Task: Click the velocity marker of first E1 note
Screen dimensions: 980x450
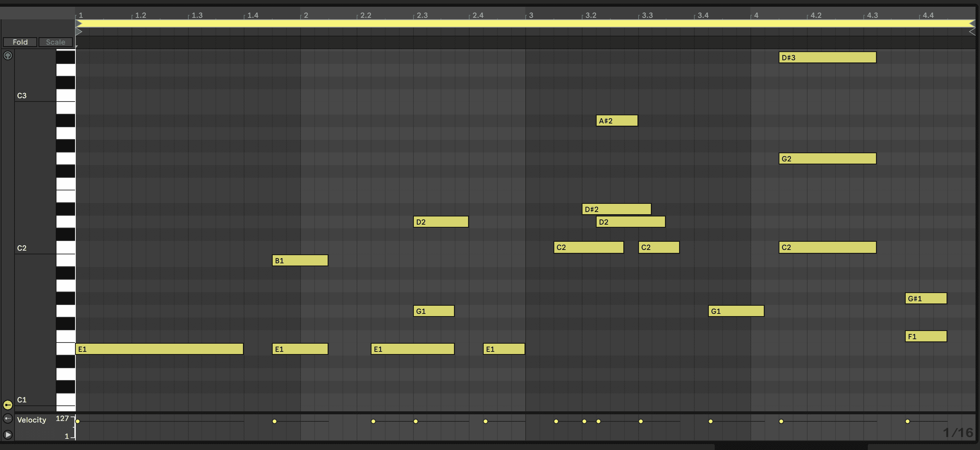Action: pyautogui.click(x=78, y=421)
